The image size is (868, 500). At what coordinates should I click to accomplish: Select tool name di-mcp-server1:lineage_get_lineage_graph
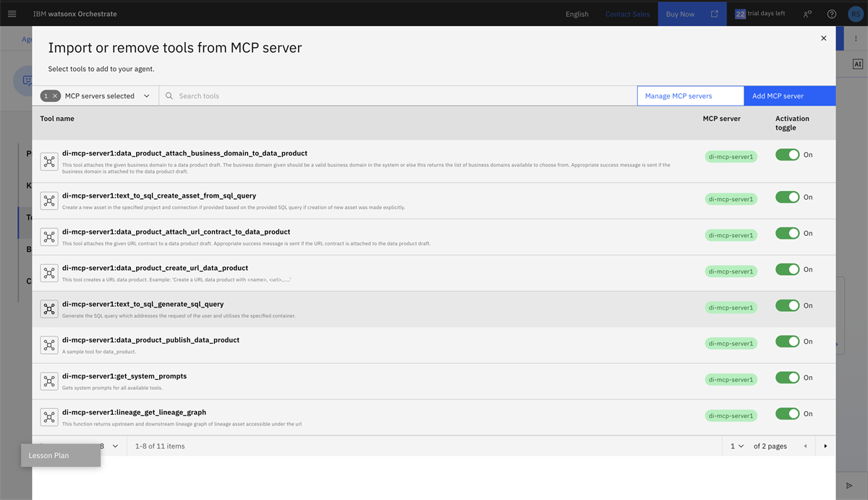134,412
